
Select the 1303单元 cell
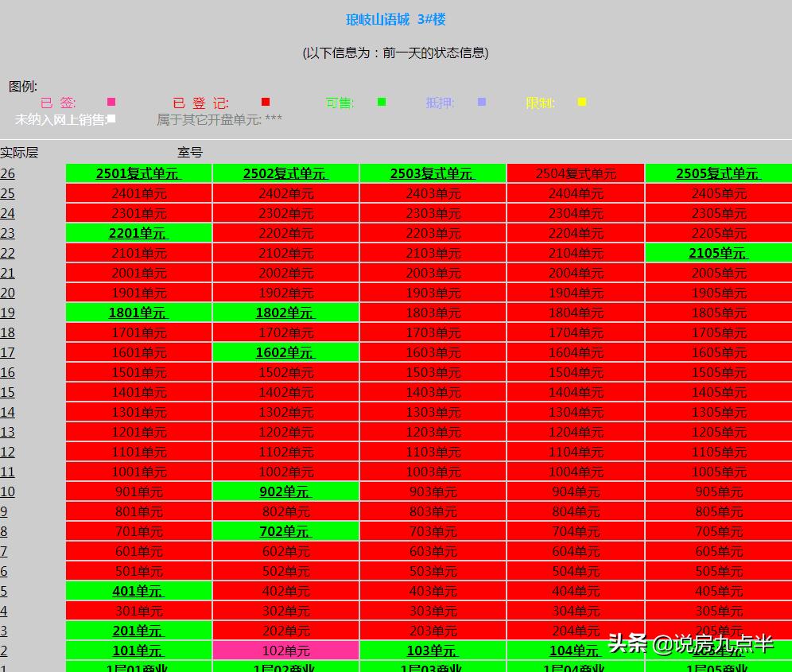433,412
